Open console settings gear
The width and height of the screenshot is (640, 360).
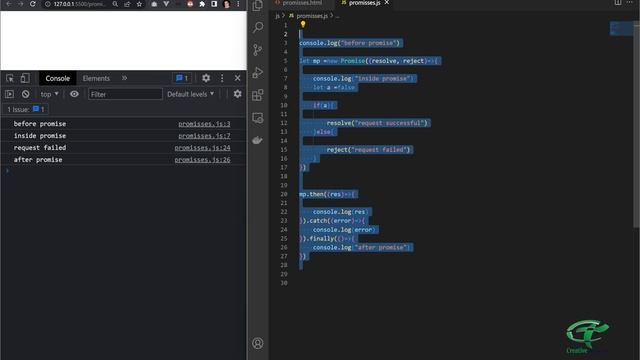238,94
